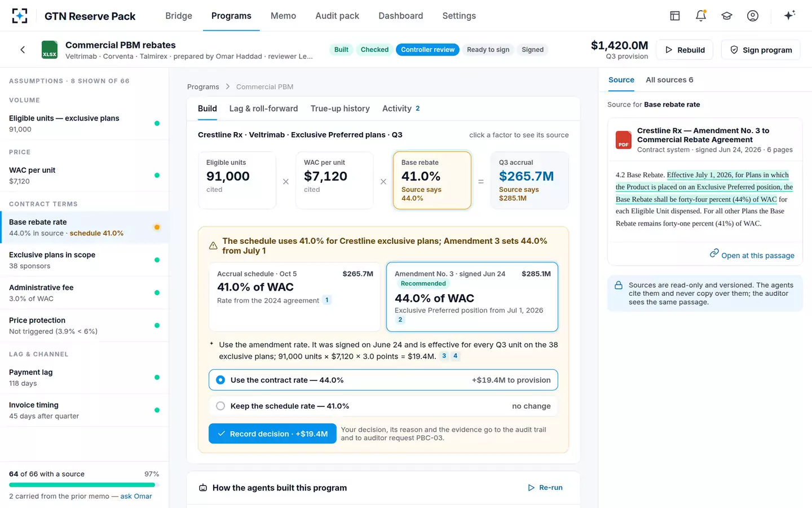The width and height of the screenshot is (812, 508).
Task: Select the Signed status pill
Action: pyautogui.click(x=532, y=50)
